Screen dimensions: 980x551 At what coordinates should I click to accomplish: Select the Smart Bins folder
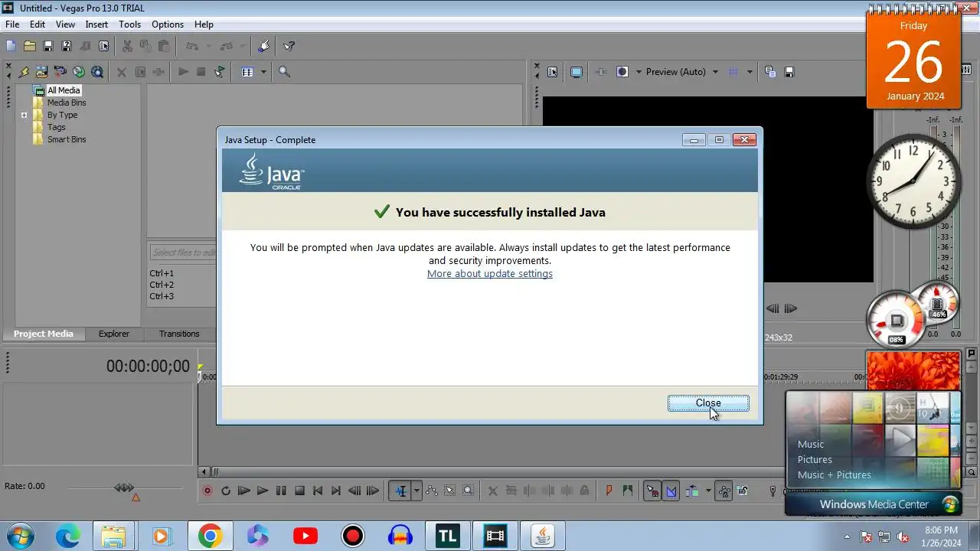pyautogui.click(x=67, y=139)
